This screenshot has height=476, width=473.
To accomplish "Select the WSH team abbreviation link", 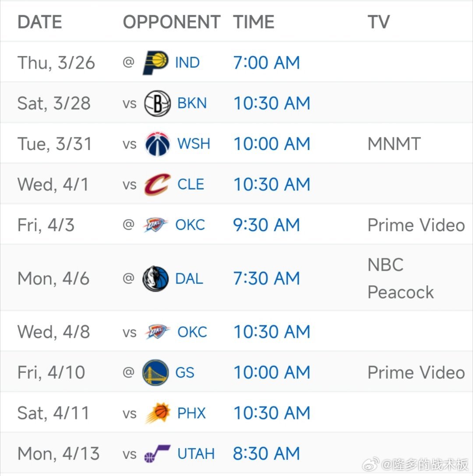I will 194,144.
